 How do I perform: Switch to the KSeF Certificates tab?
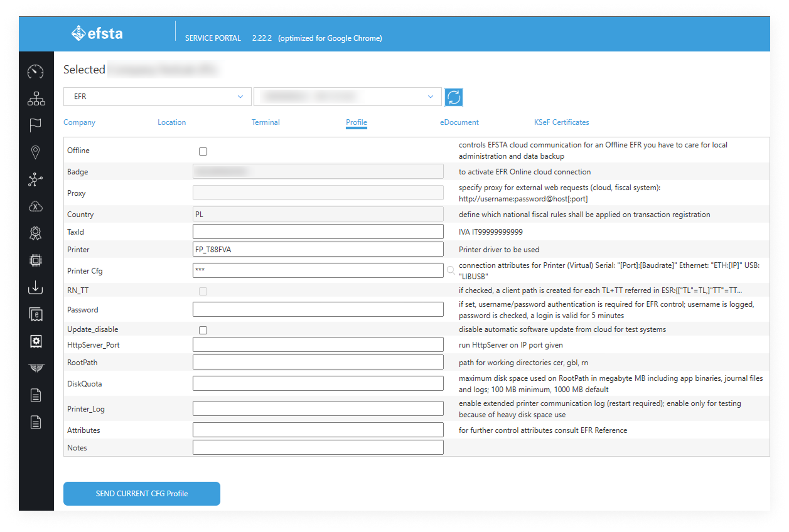tap(561, 122)
